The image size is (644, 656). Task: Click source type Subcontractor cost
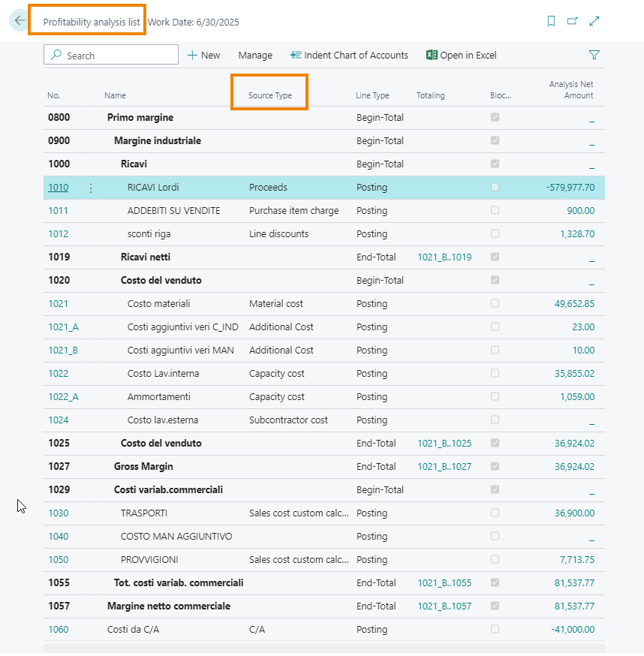[288, 420]
